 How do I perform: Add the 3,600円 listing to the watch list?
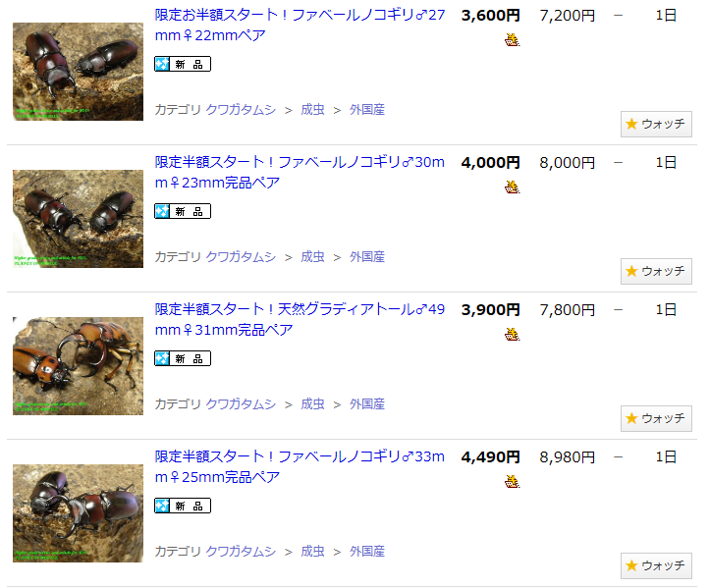[656, 124]
